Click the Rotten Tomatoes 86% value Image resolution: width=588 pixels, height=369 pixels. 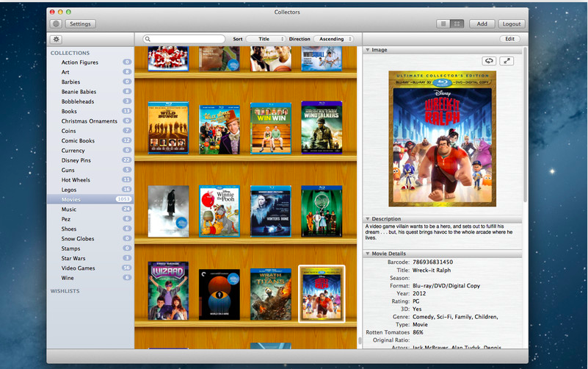pyautogui.click(x=418, y=332)
